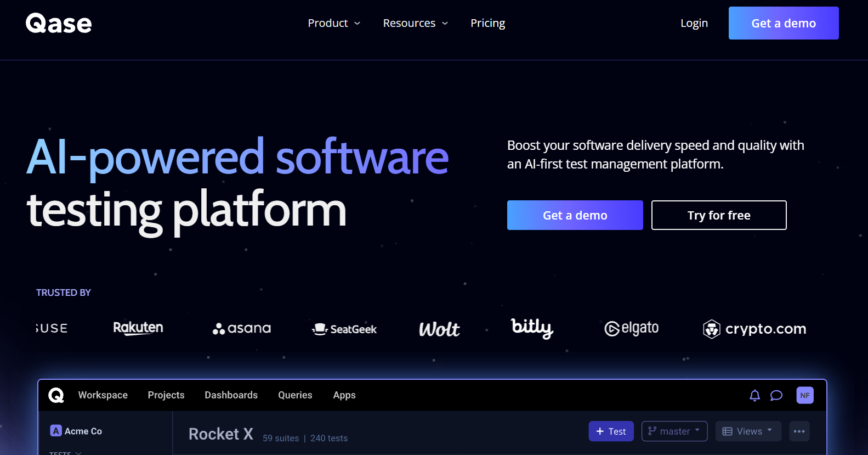Image resolution: width=868 pixels, height=455 pixels.
Task: Click the Asana logo
Action: click(x=242, y=328)
